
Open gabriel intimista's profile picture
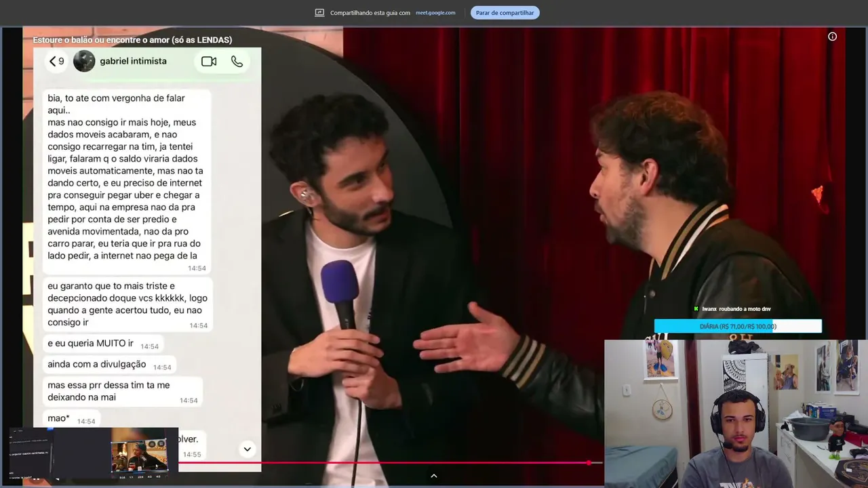tap(84, 61)
